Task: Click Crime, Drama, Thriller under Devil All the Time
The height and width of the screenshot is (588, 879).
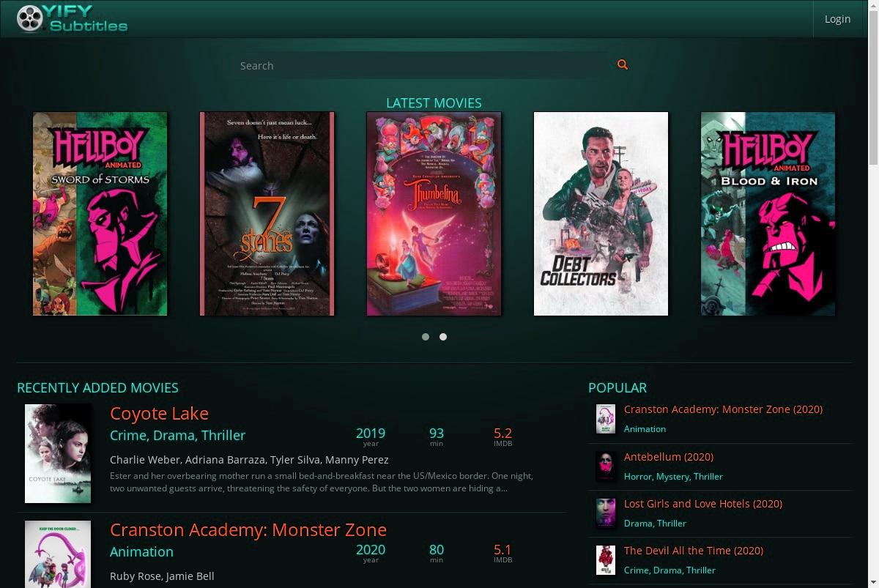Action: (x=670, y=570)
